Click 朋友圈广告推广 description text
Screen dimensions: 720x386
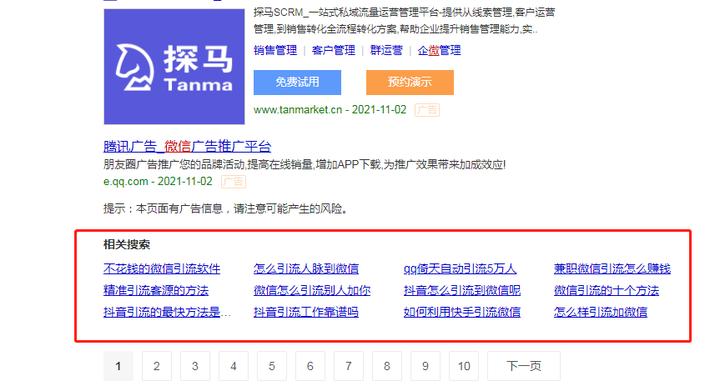click(x=304, y=164)
